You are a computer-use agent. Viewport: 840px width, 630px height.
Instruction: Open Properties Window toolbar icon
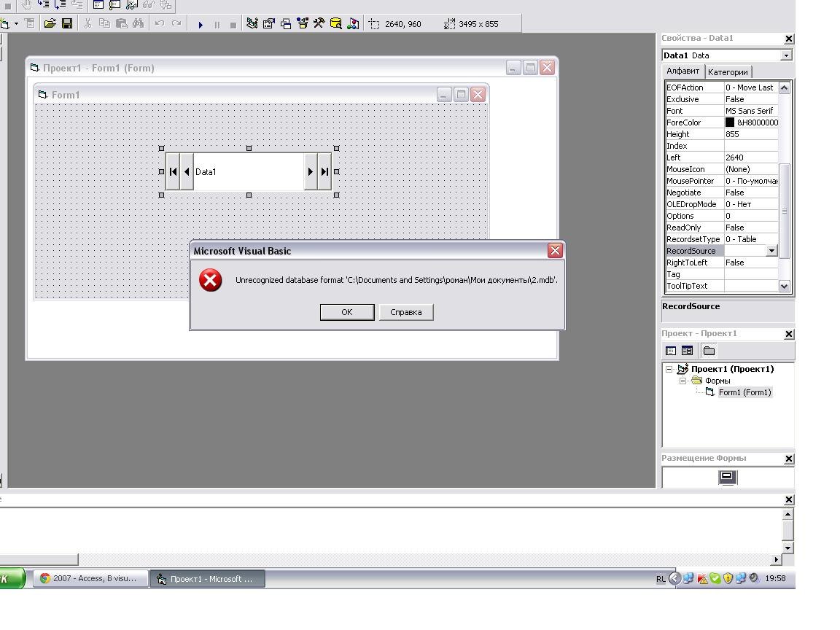pyautogui.click(x=269, y=23)
